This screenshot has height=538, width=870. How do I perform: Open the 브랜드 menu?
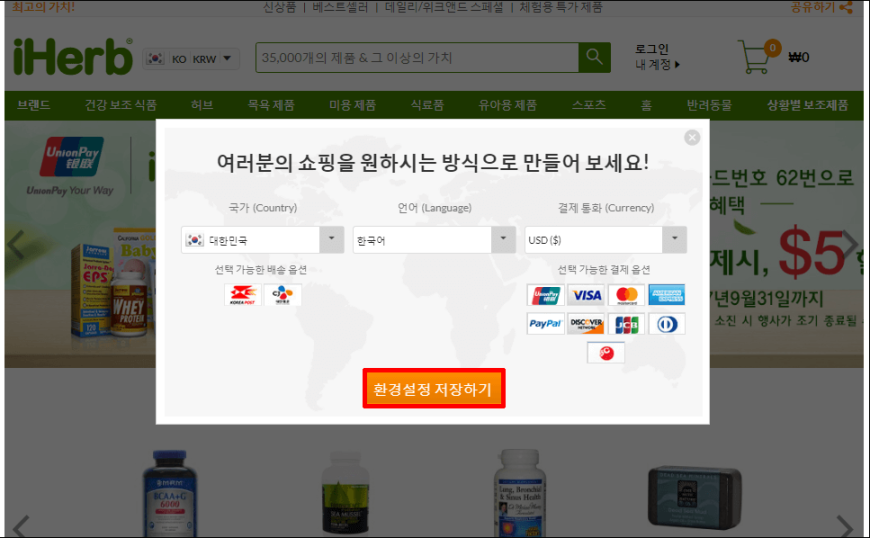point(33,105)
